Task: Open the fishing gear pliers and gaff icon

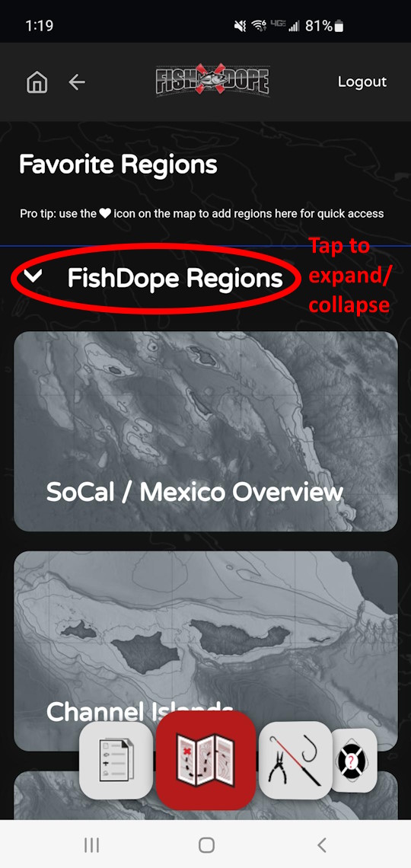Action: pyautogui.click(x=295, y=760)
